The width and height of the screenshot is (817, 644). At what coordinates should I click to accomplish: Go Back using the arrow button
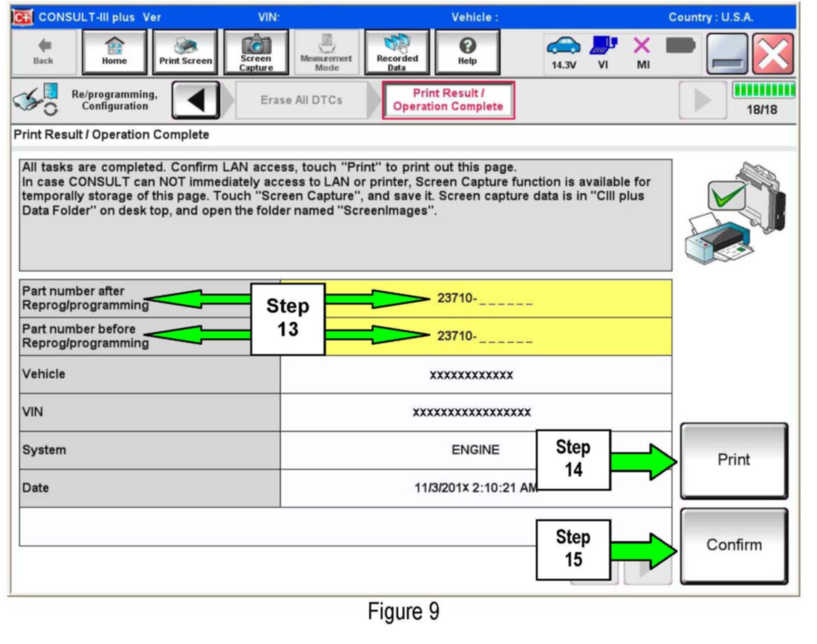pyautogui.click(x=43, y=52)
